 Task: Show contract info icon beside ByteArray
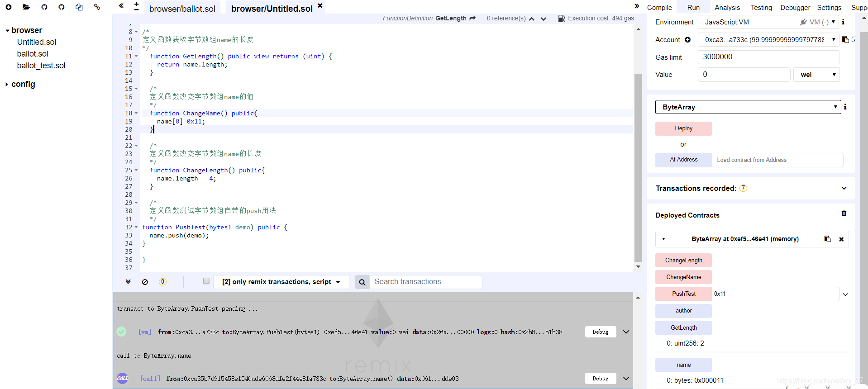tap(845, 107)
